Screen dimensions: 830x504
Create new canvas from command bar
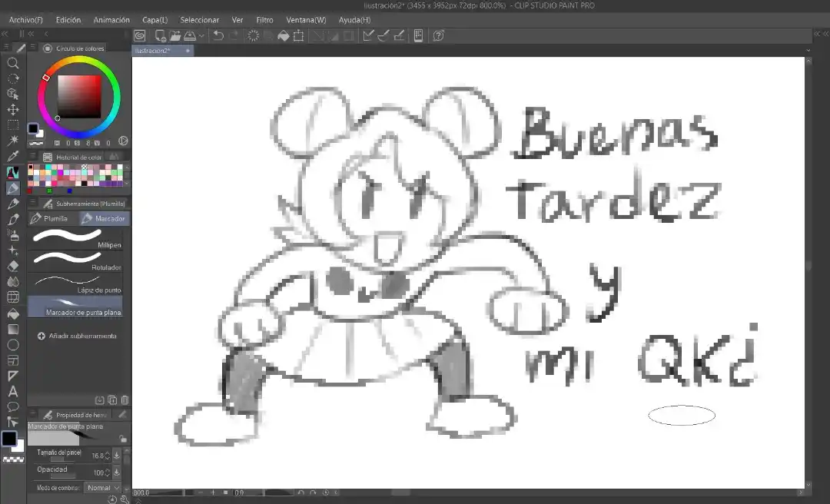click(160, 35)
